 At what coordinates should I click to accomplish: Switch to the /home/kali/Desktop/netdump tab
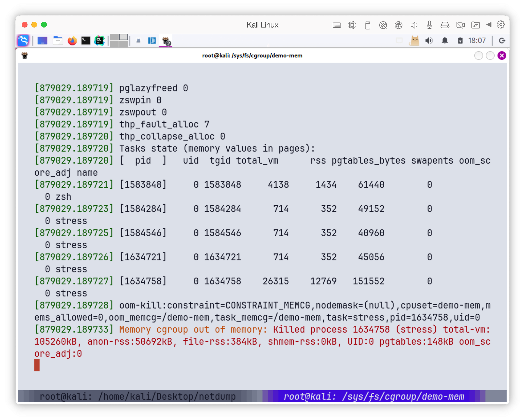tap(138, 396)
